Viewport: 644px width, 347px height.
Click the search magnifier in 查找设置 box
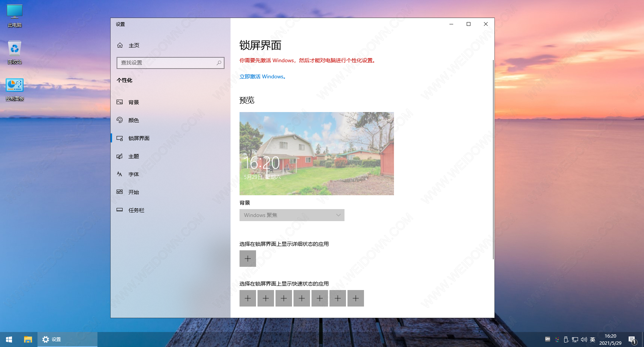pos(219,63)
